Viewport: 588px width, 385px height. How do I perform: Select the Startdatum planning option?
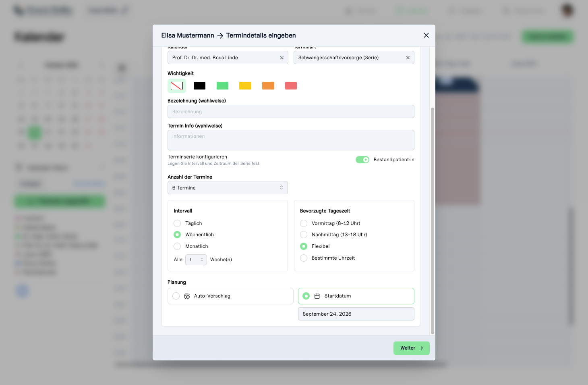tap(356, 296)
